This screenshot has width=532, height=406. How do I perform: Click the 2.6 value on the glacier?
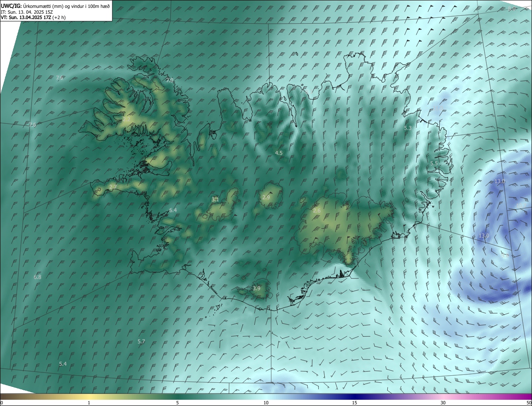tap(317, 211)
